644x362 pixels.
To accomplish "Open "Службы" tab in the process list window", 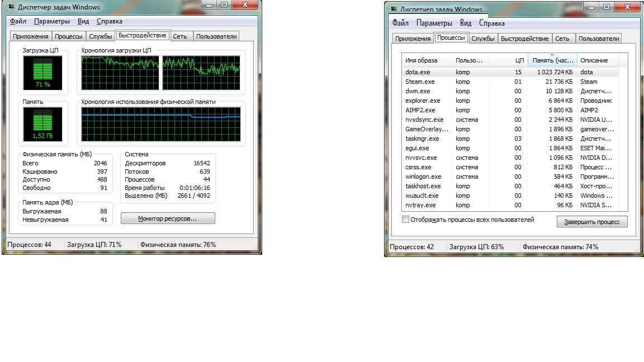I will click(x=482, y=39).
